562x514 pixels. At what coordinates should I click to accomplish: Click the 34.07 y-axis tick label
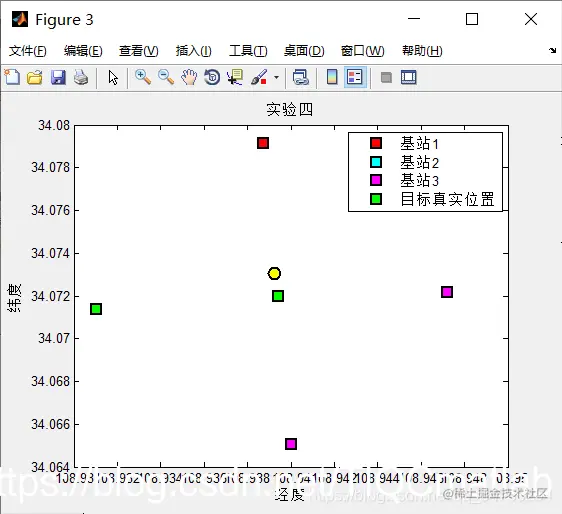pos(54,338)
